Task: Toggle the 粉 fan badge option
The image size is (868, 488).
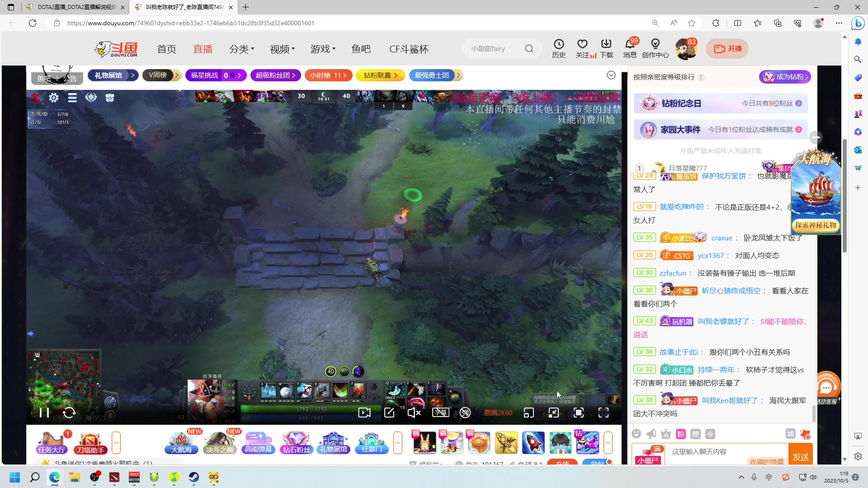Action: pos(681,434)
